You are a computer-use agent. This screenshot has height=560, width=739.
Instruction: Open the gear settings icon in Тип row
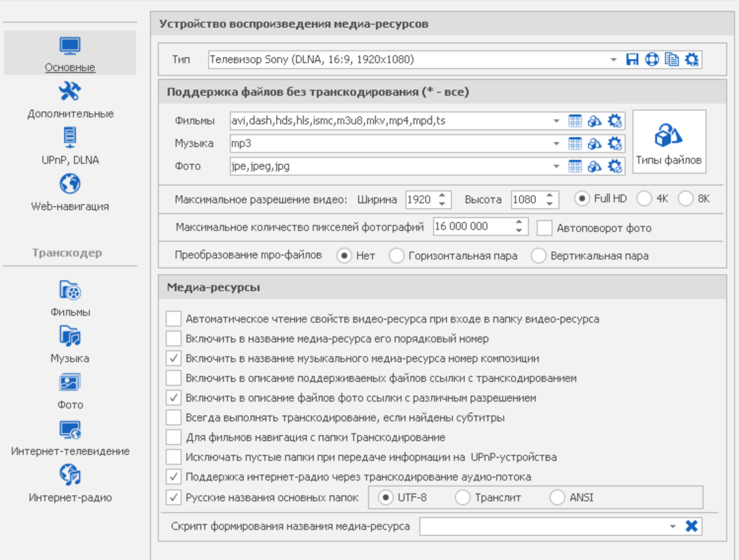click(692, 60)
